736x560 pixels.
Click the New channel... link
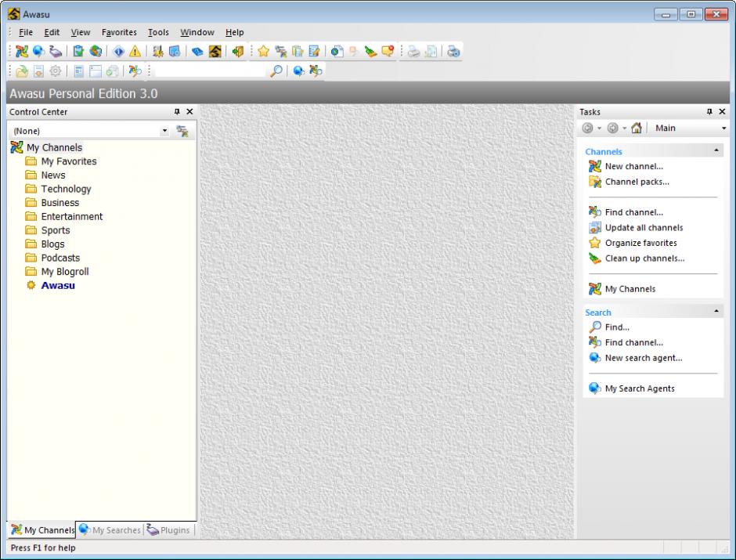633,166
